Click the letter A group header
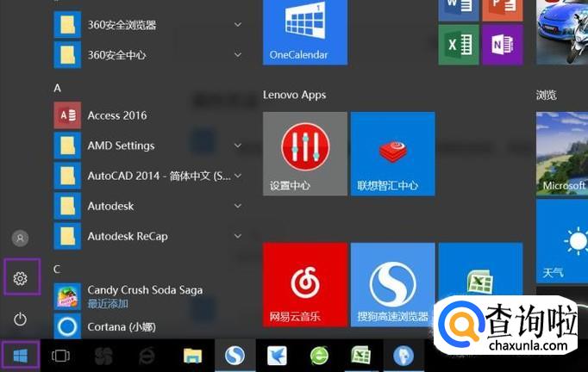 pos(58,88)
